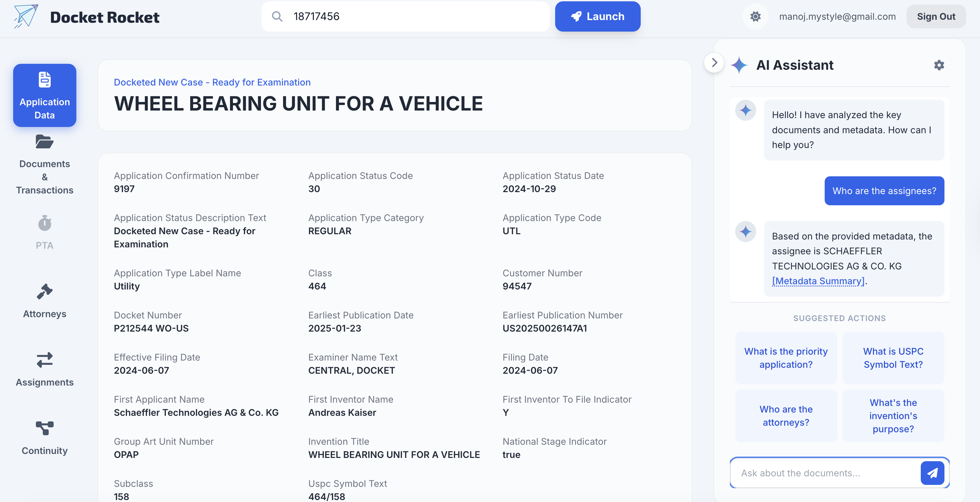Open the Application Data section
Viewport: 980px width, 502px height.
pos(44,95)
